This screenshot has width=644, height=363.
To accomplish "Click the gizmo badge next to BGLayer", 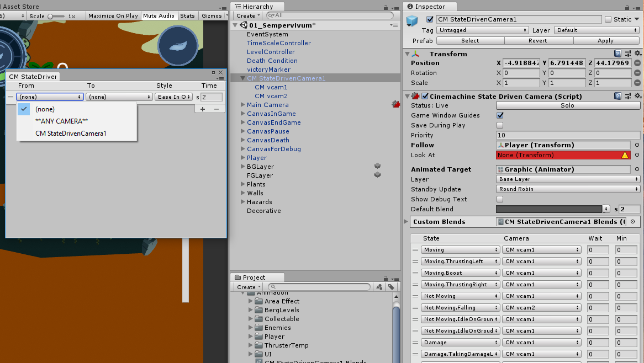I will pyautogui.click(x=378, y=166).
